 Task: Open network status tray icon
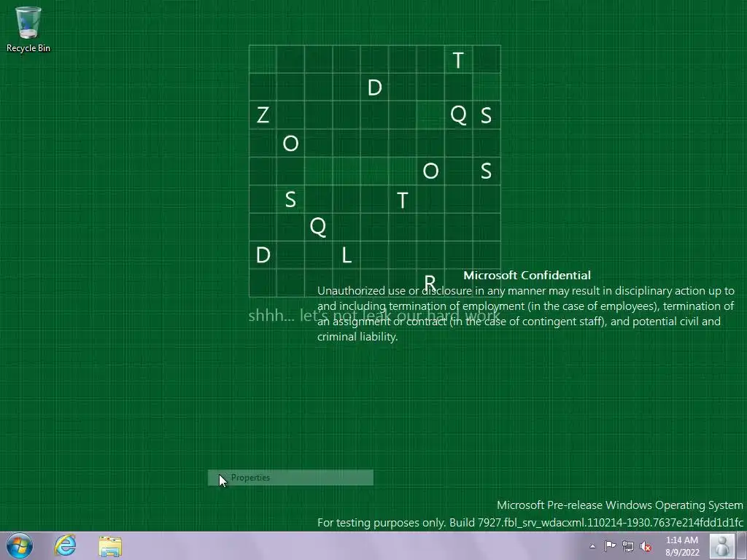click(x=628, y=546)
